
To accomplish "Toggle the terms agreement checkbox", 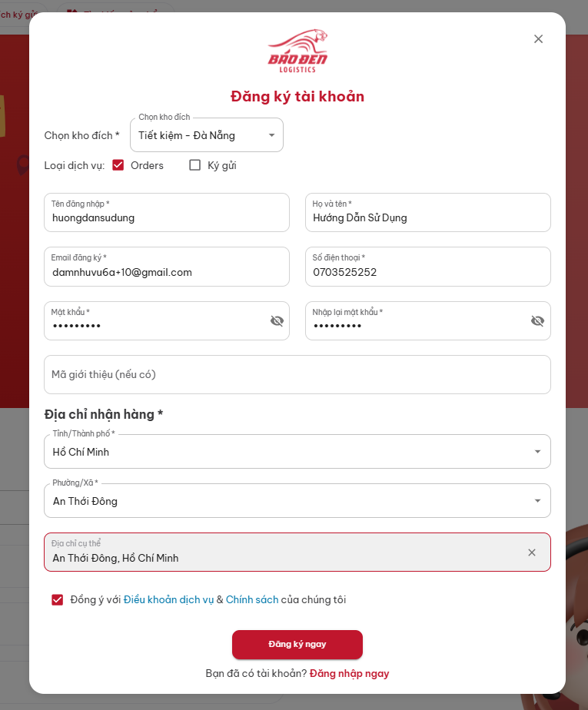I will (x=58, y=600).
